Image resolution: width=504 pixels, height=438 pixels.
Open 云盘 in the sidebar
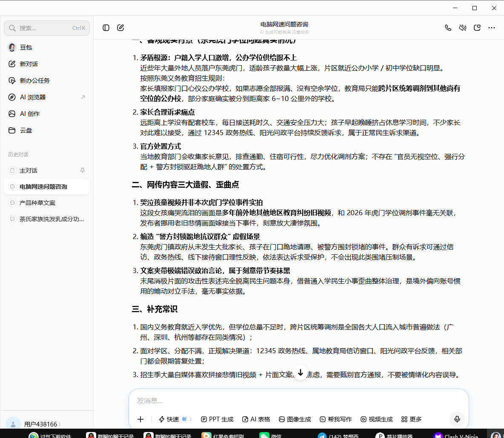pyautogui.click(x=46, y=130)
